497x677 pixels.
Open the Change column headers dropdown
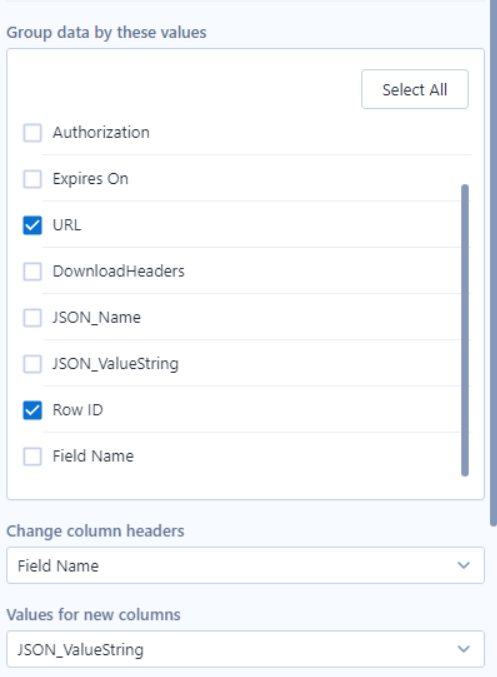[245, 565]
